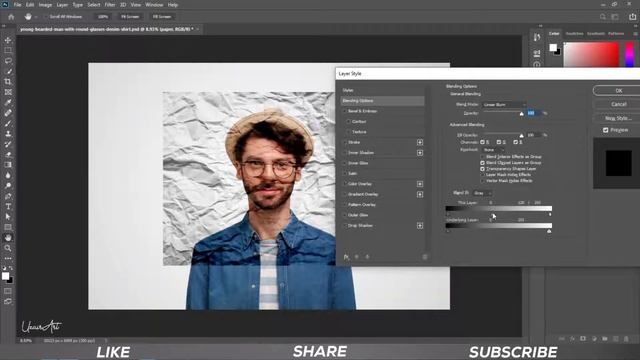Click the Share icon at top right
Image resolution: width=640 pixels, height=360 pixels.
[x=632, y=17]
